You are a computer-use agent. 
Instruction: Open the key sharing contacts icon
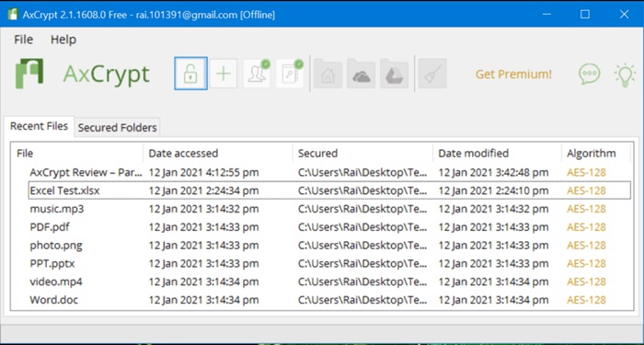point(257,74)
